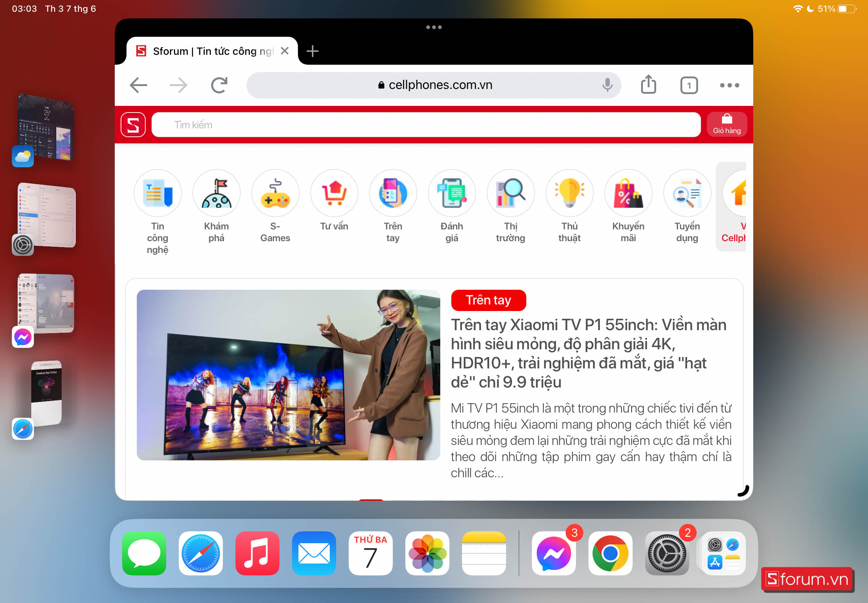868x603 pixels.
Task: Open the Khuyến mãi category
Action: click(x=628, y=206)
